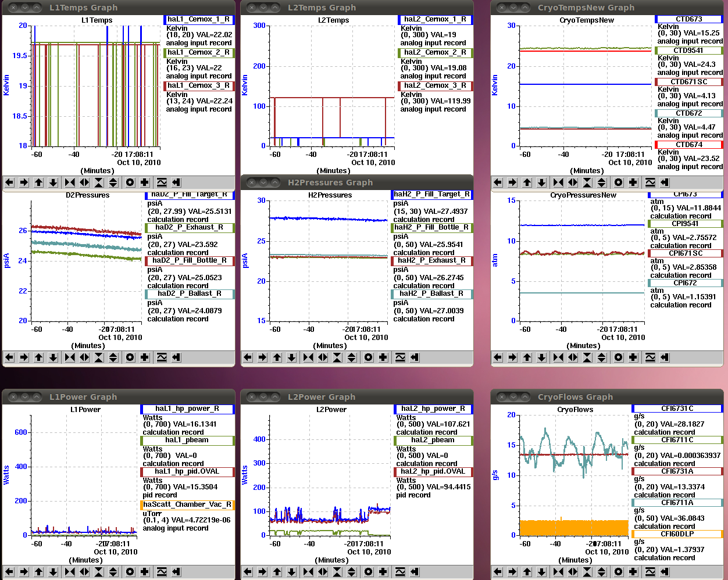Pan left in L1Temps graph toolbar
The height and width of the screenshot is (580, 728).
pos(9,182)
